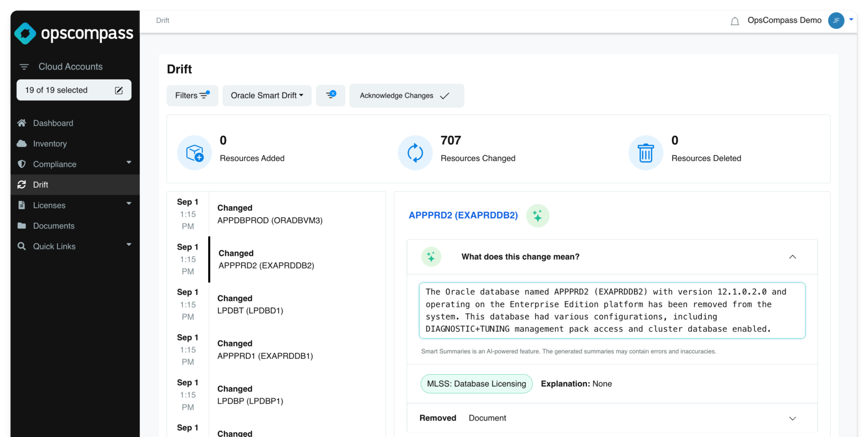Expand the Licenses submenu arrow

129,204
